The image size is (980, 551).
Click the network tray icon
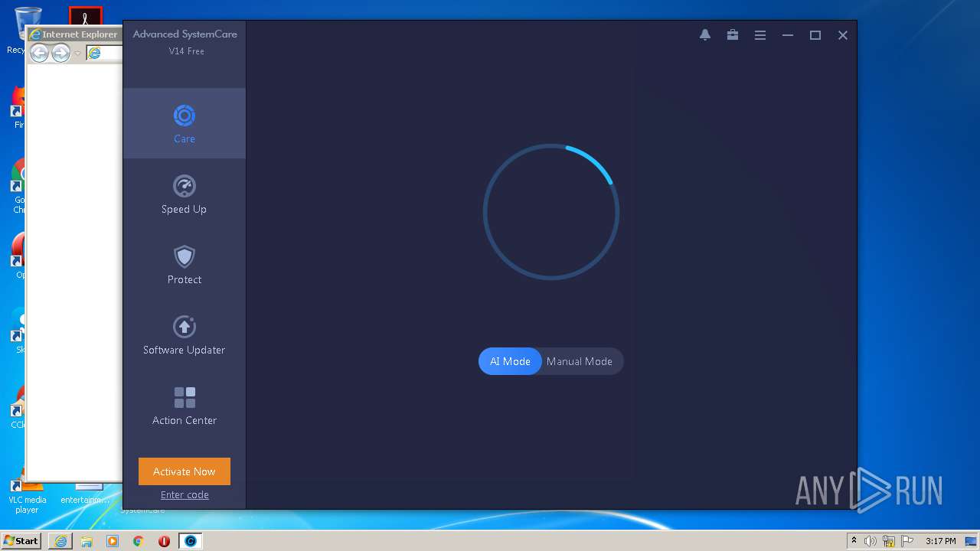tap(889, 541)
